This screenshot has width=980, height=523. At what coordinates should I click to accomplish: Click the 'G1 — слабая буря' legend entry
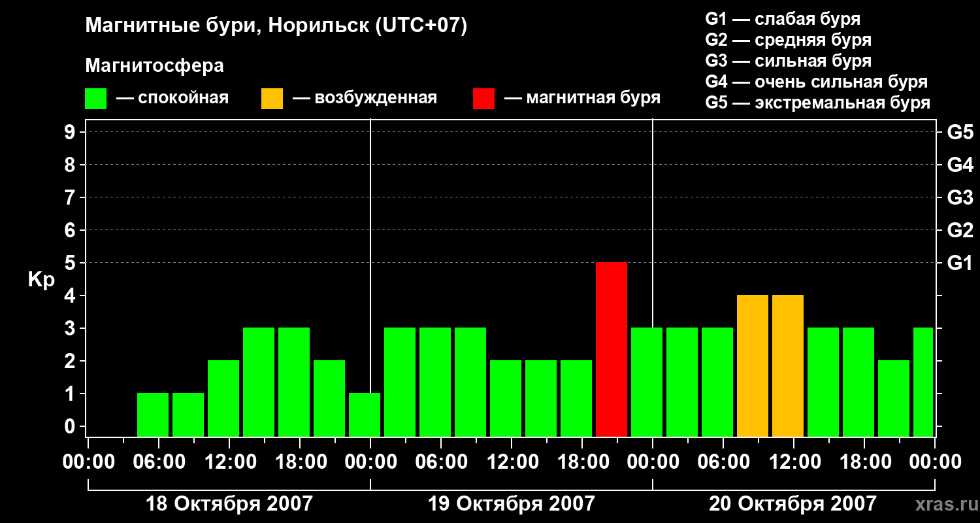pyautogui.click(x=783, y=19)
